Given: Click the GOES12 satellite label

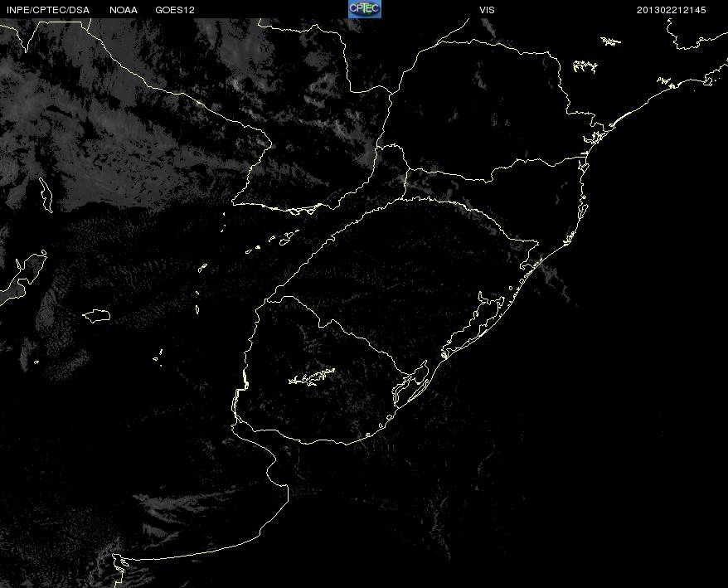Looking at the screenshot, I should point(175,10).
